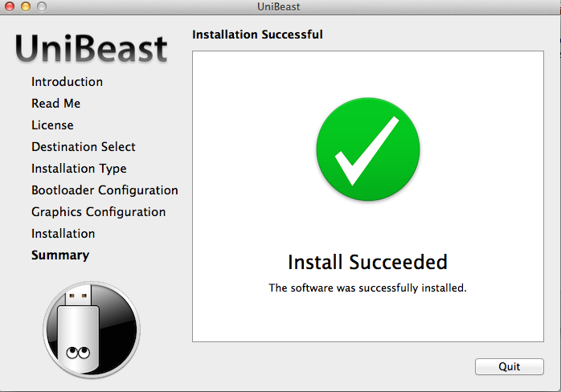Select the Graphics Configuration step
The image size is (561, 392).
[98, 212]
